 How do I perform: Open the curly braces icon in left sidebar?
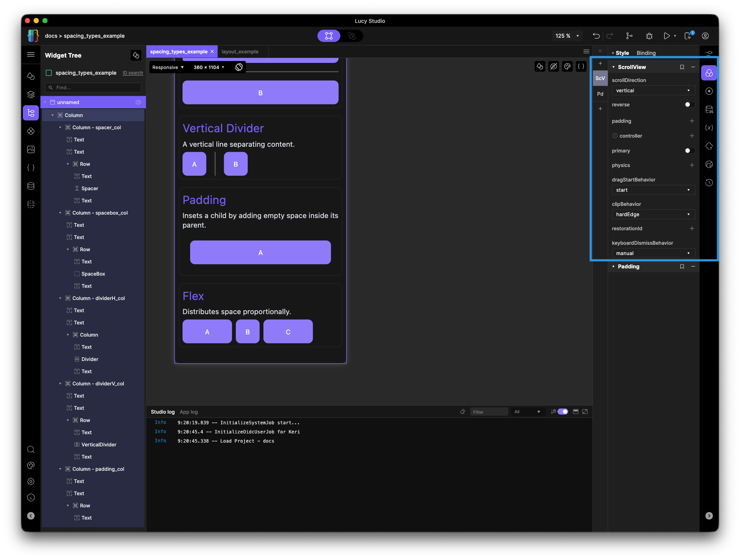(31, 168)
